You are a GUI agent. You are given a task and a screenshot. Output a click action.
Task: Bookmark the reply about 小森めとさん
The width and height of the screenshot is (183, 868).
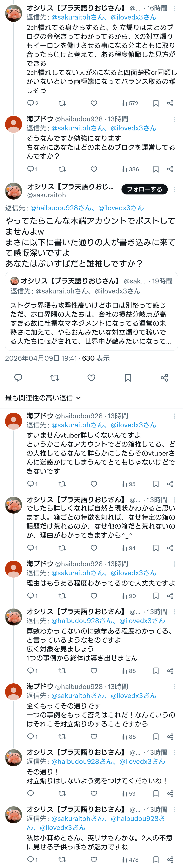pyautogui.click(x=156, y=860)
